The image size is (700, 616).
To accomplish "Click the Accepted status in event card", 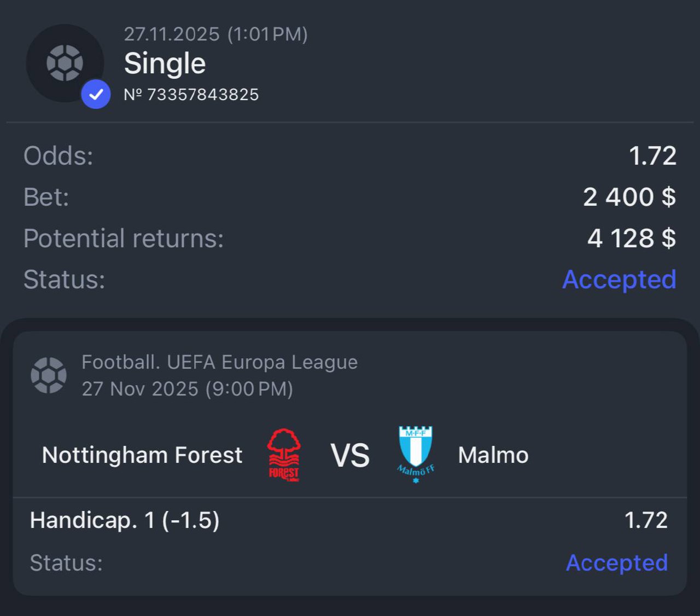I will click(x=617, y=562).
